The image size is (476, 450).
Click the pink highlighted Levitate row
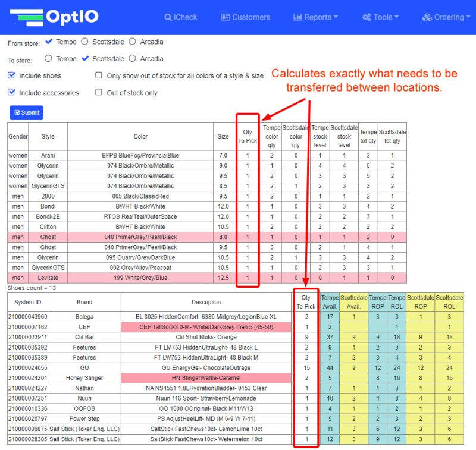click(140, 278)
